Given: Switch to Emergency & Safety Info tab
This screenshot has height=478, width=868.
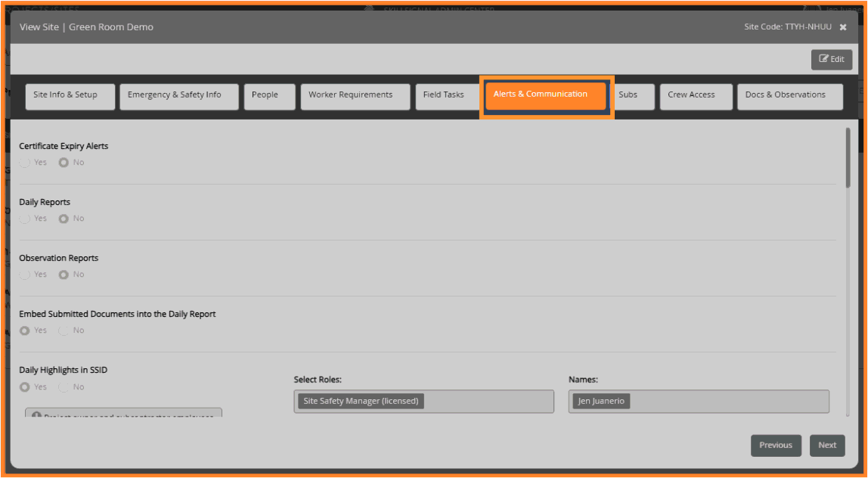Looking at the screenshot, I should point(179,96).
